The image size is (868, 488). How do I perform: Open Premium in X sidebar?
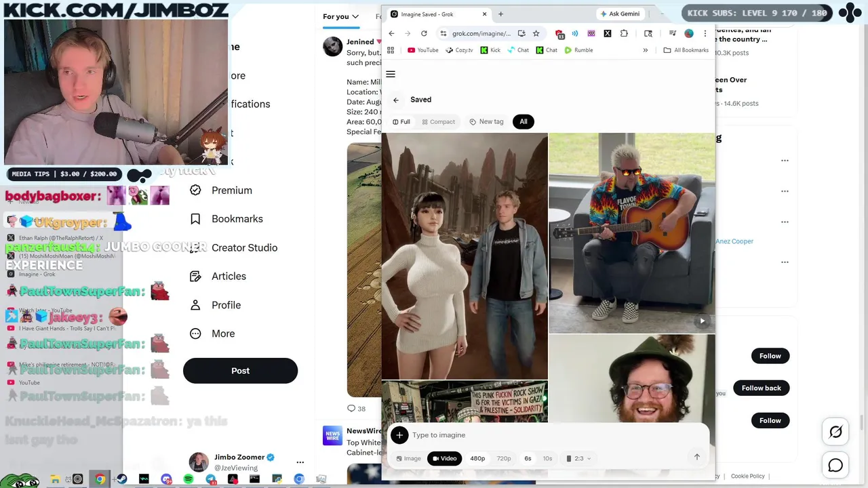coord(221,190)
